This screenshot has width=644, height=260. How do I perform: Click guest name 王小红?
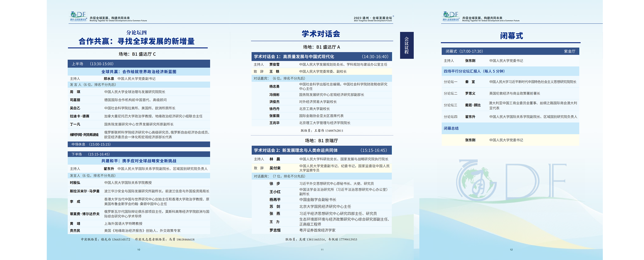tap(275, 192)
